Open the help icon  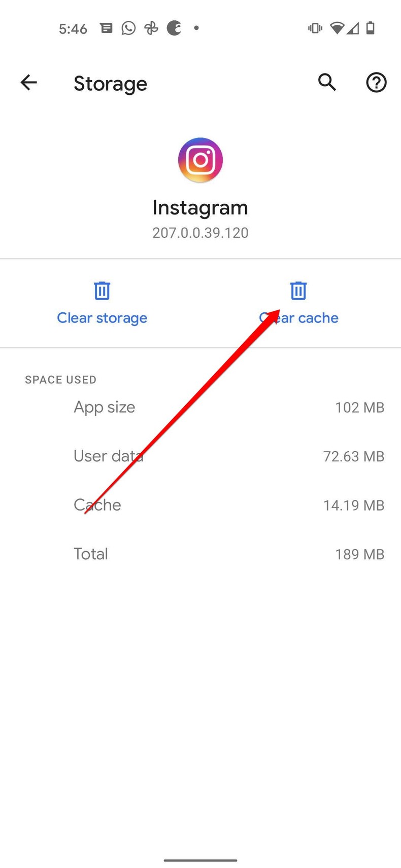[x=376, y=83]
